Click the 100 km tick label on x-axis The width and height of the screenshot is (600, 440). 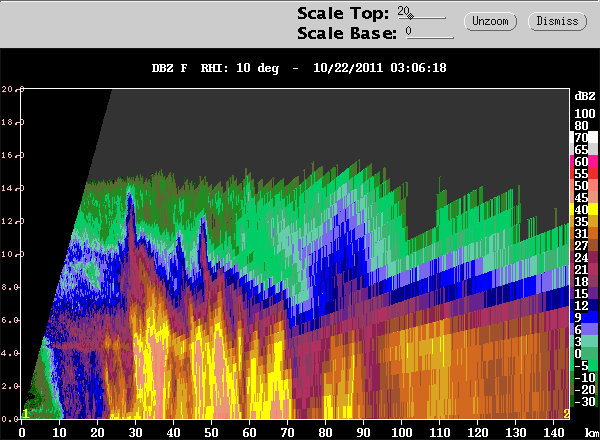click(401, 433)
